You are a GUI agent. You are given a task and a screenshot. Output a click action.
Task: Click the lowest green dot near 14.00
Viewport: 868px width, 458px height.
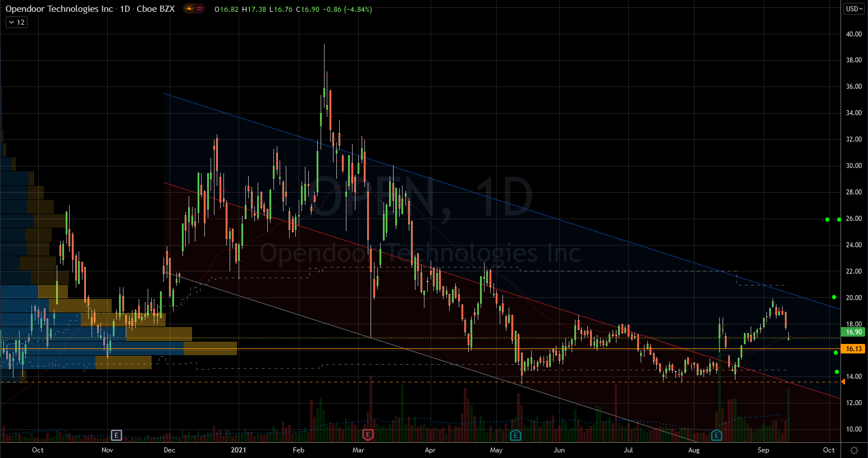(837, 372)
